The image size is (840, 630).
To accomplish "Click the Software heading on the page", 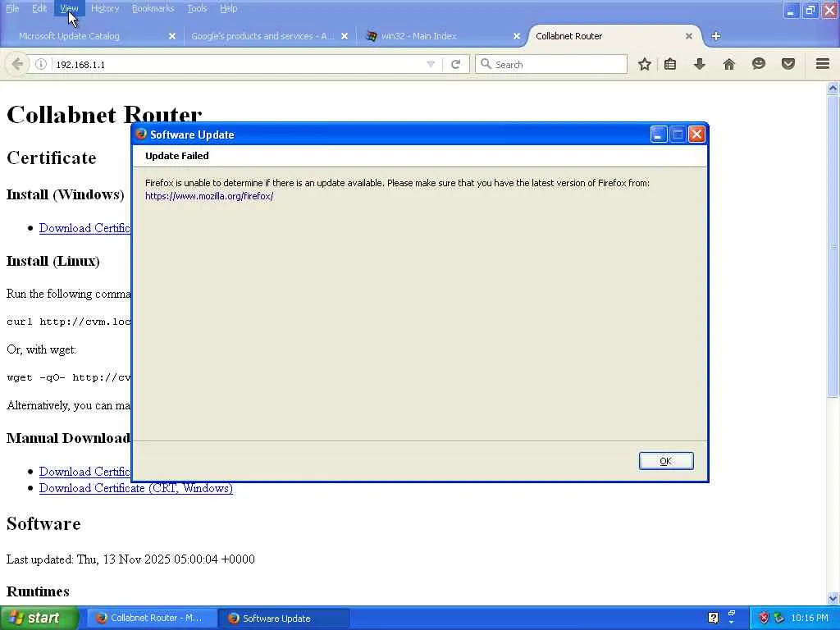I will pyautogui.click(x=43, y=523).
